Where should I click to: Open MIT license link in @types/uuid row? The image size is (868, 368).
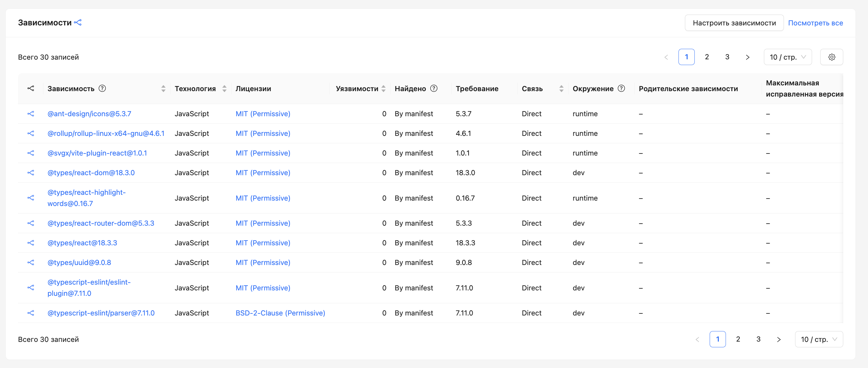263,263
